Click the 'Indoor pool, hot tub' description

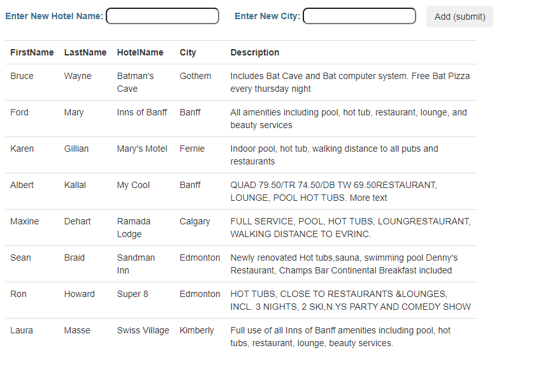[335, 155]
